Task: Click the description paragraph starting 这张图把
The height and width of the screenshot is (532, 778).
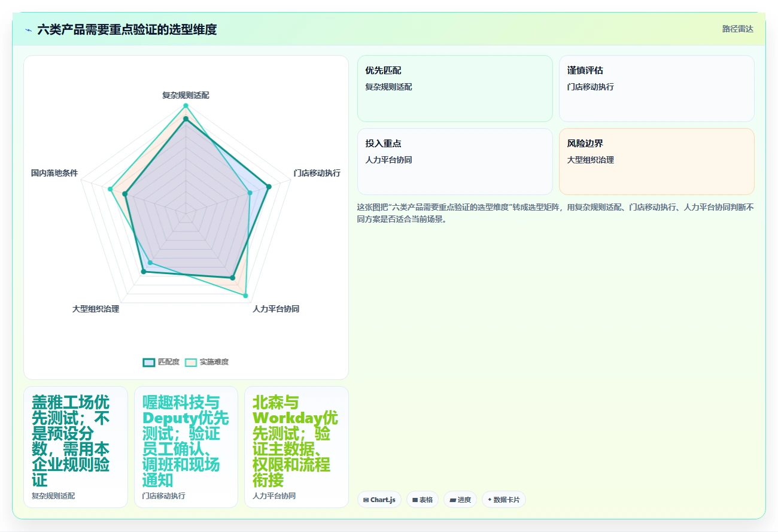Action: click(556, 213)
